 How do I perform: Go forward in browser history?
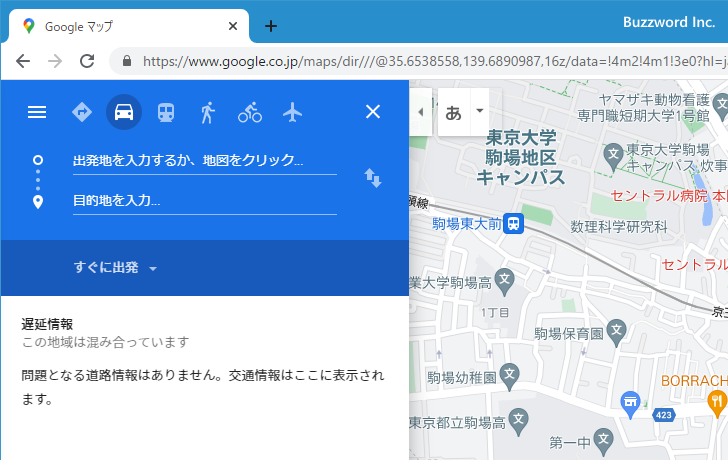[55, 61]
